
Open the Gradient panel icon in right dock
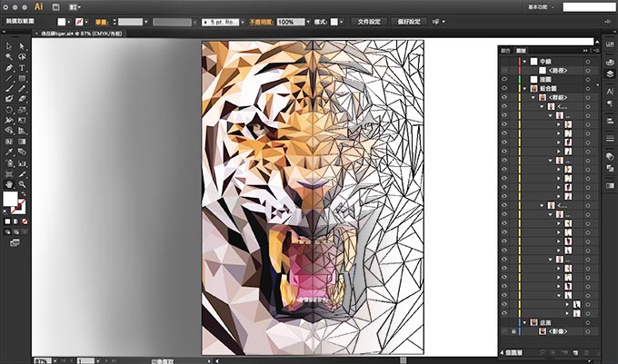pyautogui.click(x=610, y=185)
